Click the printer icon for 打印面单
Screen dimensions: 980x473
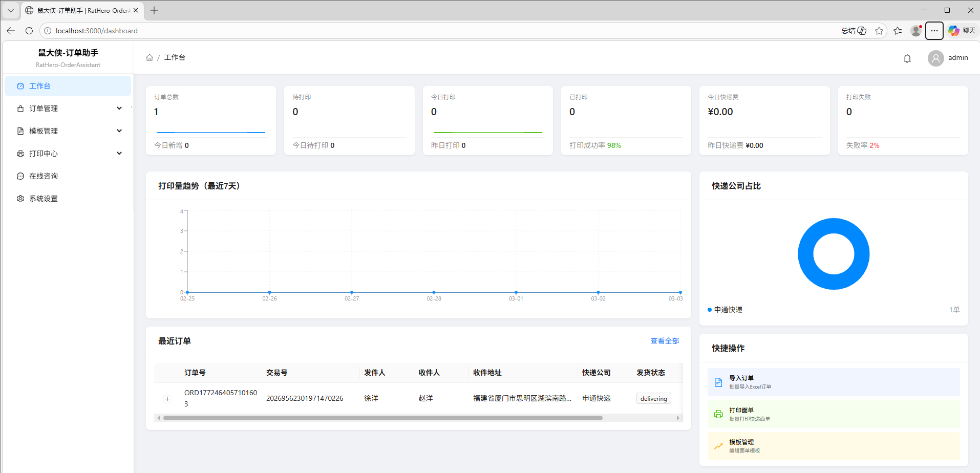[x=718, y=414]
